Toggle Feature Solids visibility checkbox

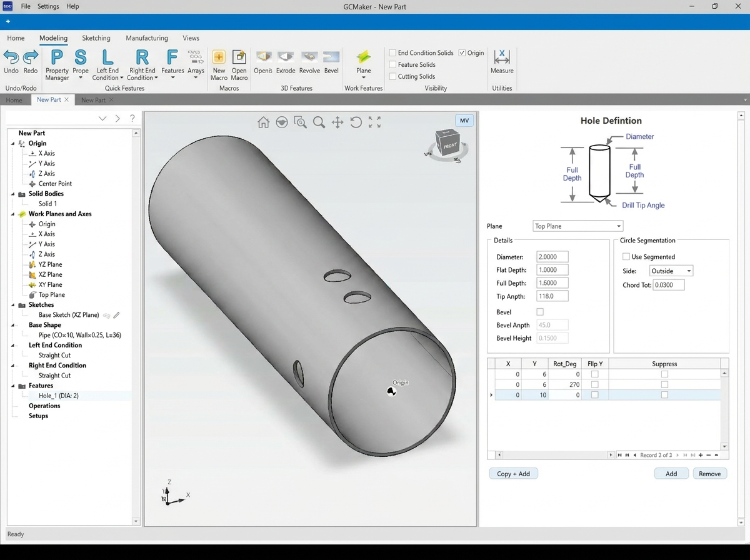(x=392, y=64)
